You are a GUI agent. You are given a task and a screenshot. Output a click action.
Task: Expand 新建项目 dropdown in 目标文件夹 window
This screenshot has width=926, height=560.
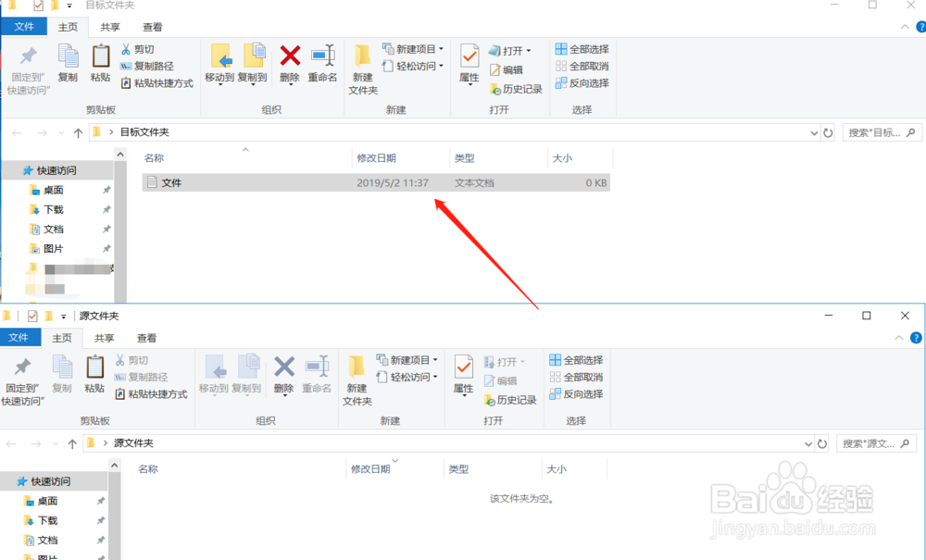[x=441, y=49]
